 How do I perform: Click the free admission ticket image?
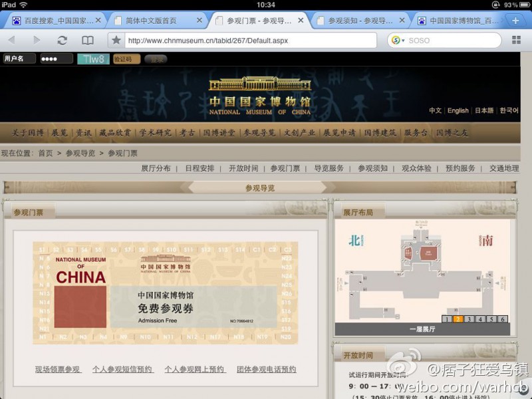165,293
